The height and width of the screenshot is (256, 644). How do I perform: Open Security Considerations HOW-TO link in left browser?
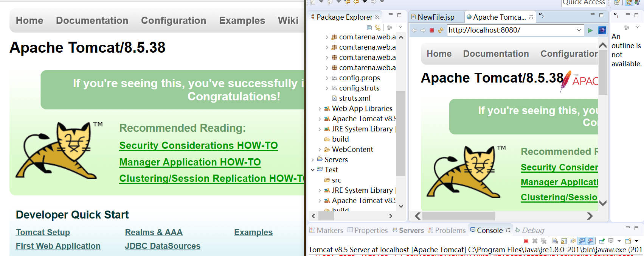coord(199,145)
